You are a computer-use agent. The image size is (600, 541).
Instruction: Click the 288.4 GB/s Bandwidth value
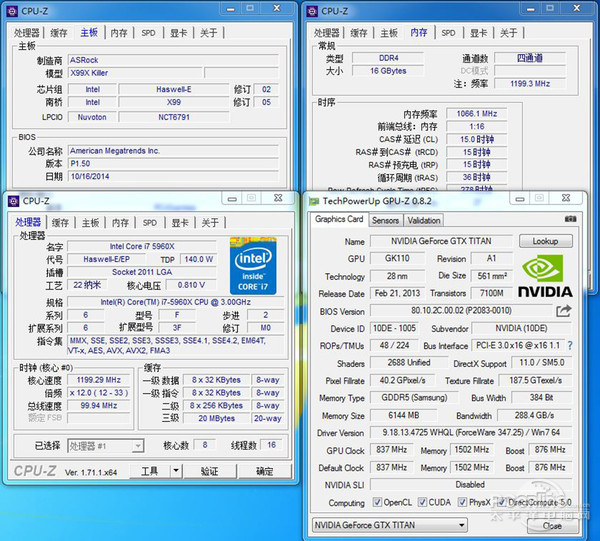coord(535,415)
